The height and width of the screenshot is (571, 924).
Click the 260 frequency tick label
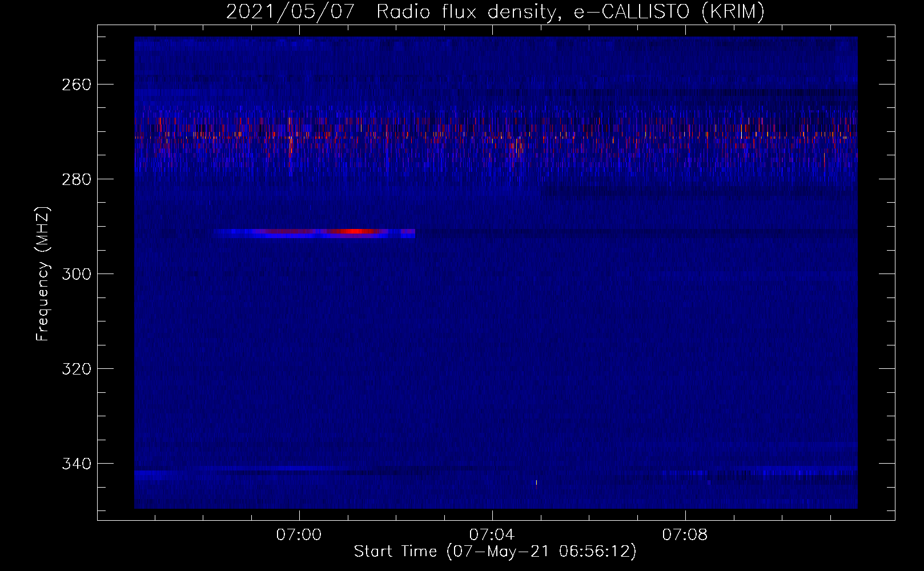point(76,85)
